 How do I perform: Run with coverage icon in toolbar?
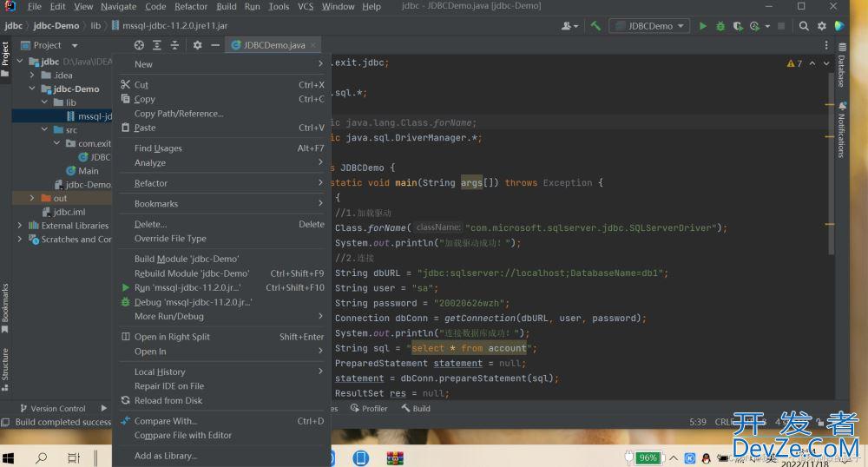pyautogui.click(x=738, y=25)
